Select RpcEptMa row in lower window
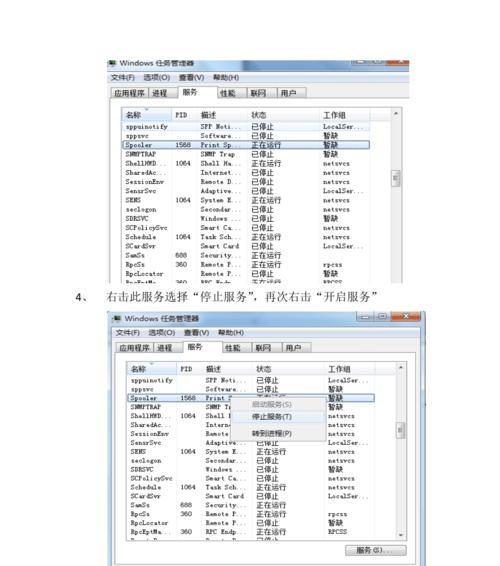The height and width of the screenshot is (566, 500). pyautogui.click(x=251, y=532)
